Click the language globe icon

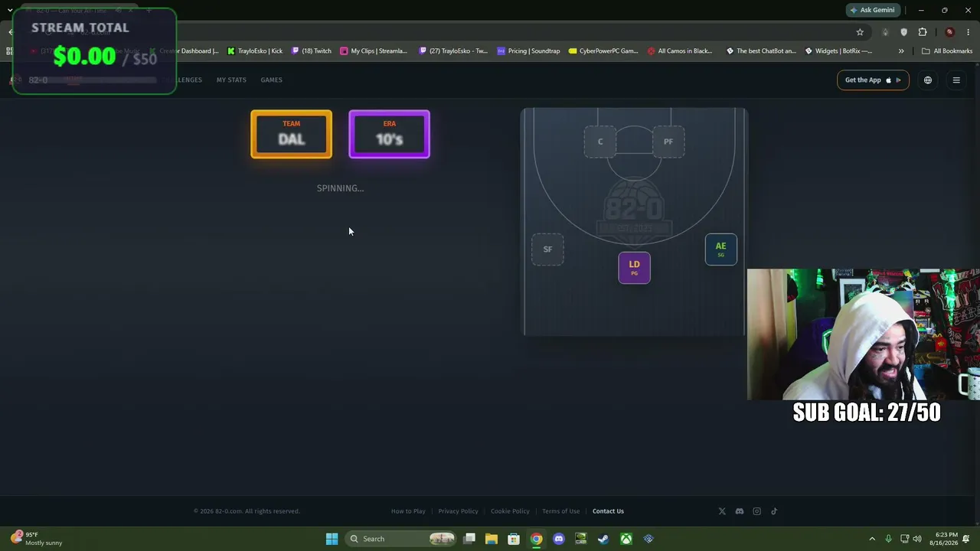[x=928, y=80]
